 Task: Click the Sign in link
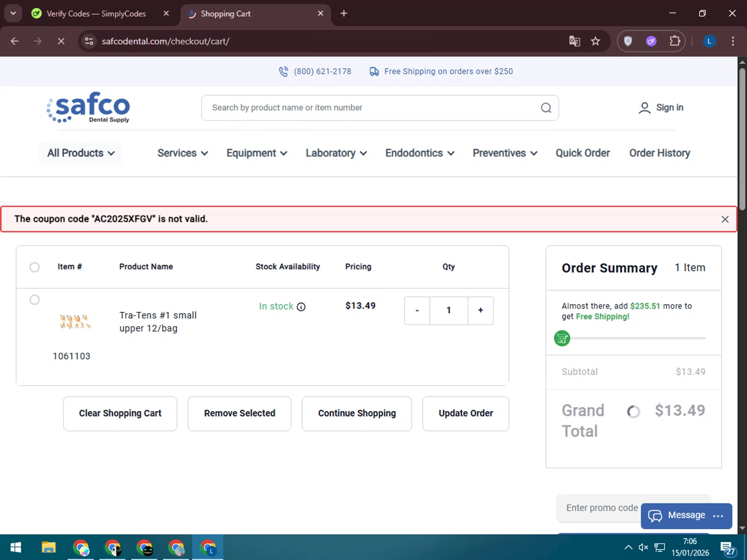coord(669,108)
